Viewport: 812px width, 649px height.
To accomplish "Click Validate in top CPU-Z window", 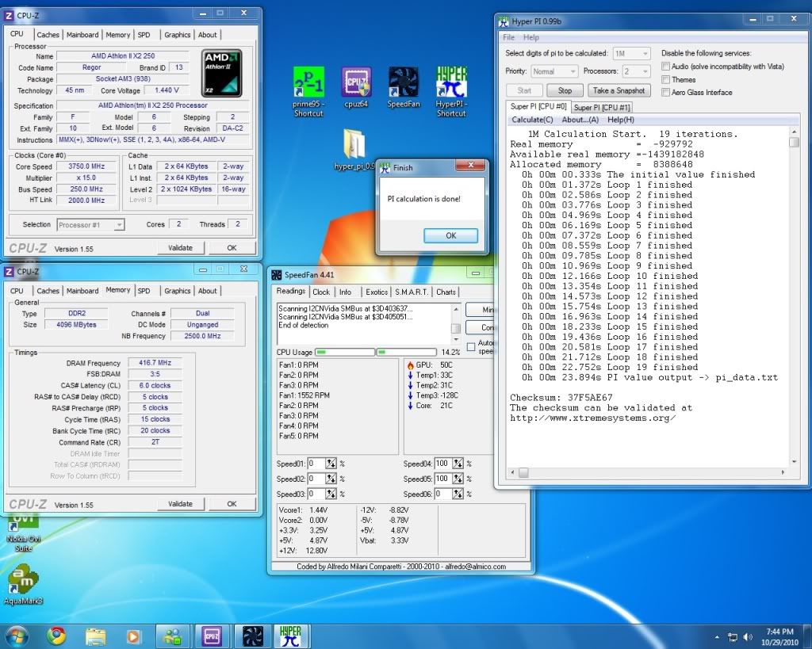I will (x=180, y=248).
